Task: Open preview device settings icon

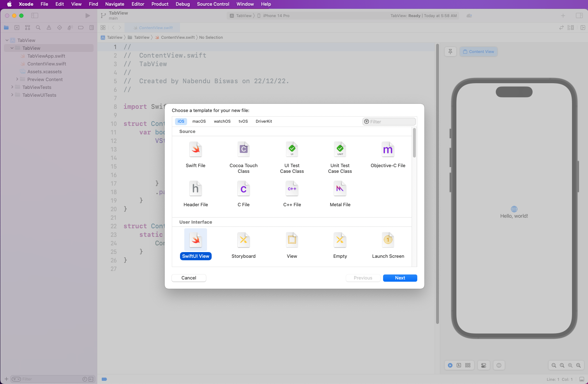Action: (483, 365)
